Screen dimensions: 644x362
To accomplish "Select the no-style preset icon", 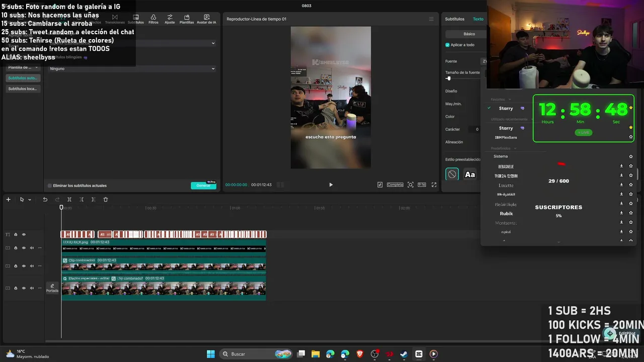I will click(x=452, y=174).
